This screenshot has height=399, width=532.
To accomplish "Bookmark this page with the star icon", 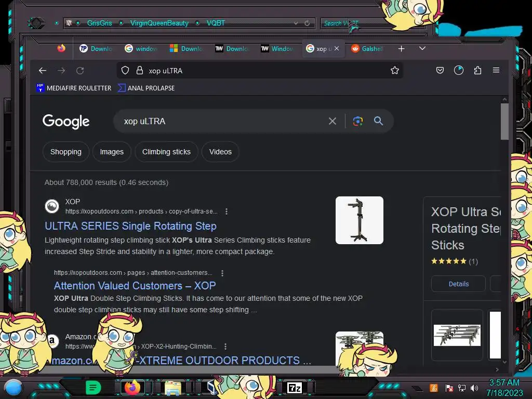I will [395, 71].
